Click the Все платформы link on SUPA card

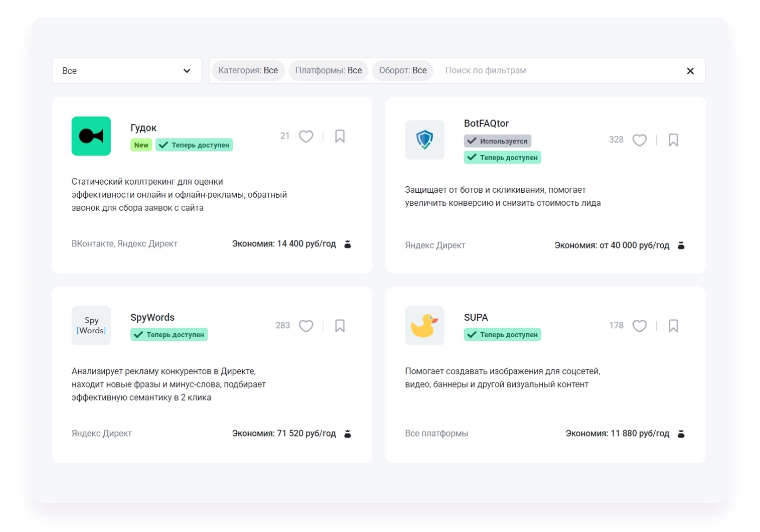click(x=436, y=433)
